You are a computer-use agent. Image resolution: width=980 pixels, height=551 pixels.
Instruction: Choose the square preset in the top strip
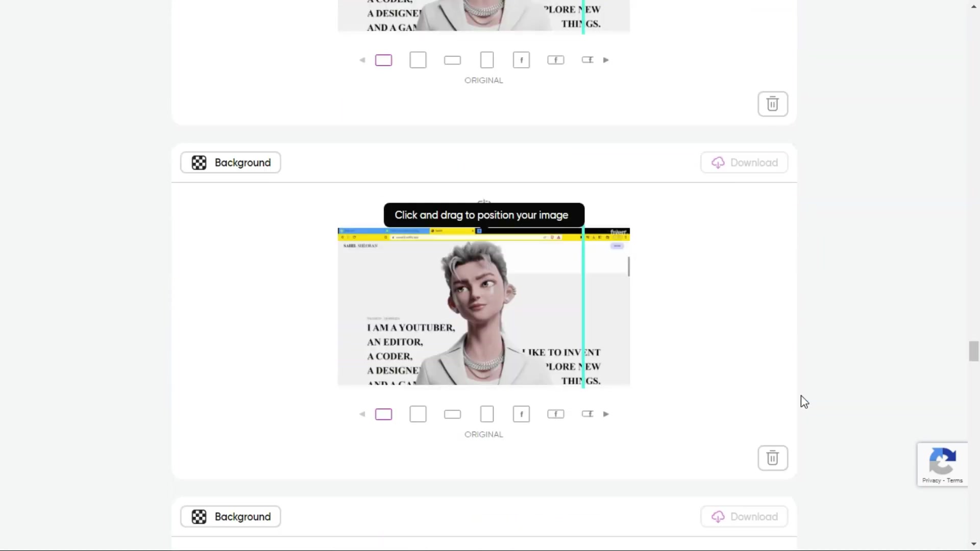click(x=418, y=60)
